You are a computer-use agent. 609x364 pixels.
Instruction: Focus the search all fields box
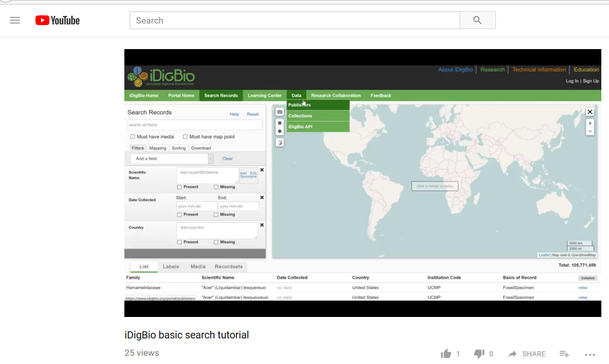194,125
